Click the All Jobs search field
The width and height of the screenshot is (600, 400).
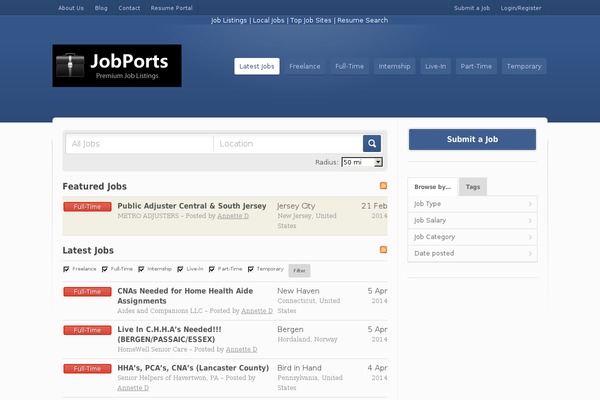[140, 144]
